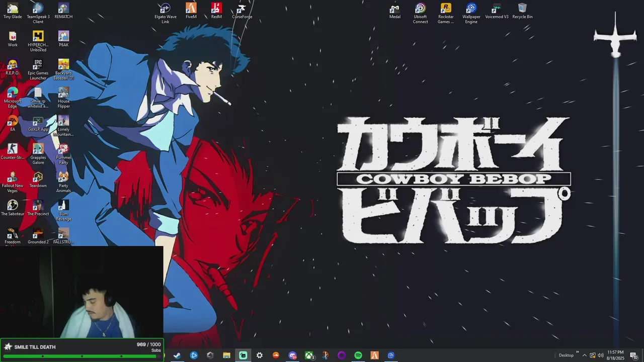Select Counter-Strike desktop icon
The image size is (644, 362).
[13, 152]
